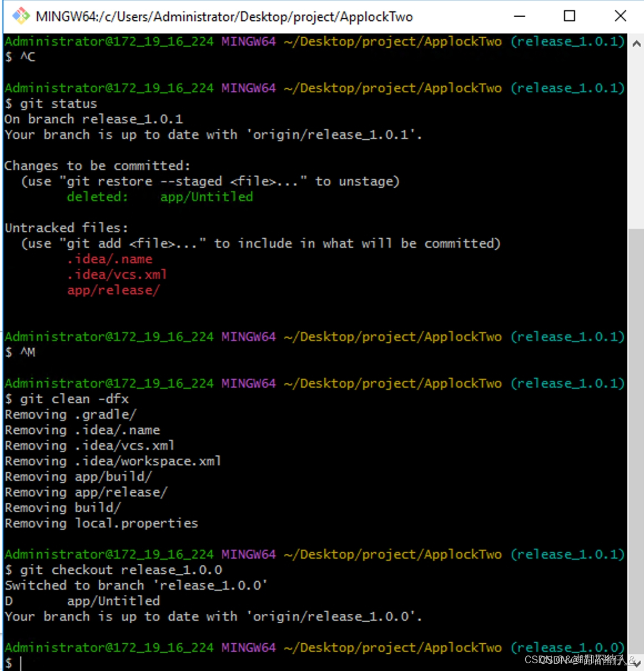Click "Switched to branch 'release_1.0.0'" line
This screenshot has height=671, width=644.
click(x=137, y=586)
